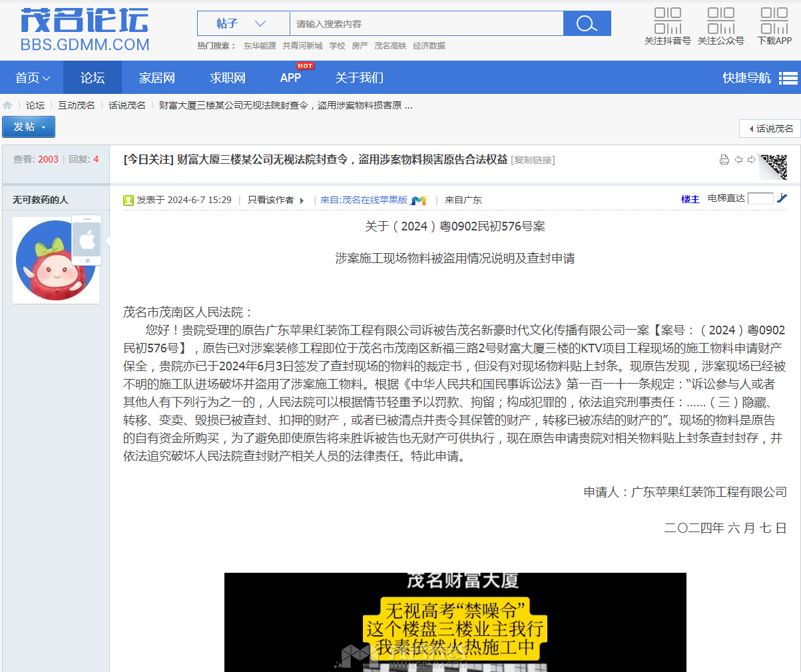
Task: Click hot search 茂名高铁
Action: (390, 46)
